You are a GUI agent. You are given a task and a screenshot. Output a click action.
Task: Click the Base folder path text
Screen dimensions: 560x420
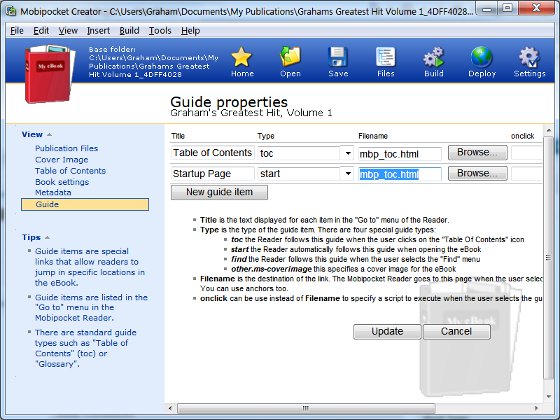154,62
